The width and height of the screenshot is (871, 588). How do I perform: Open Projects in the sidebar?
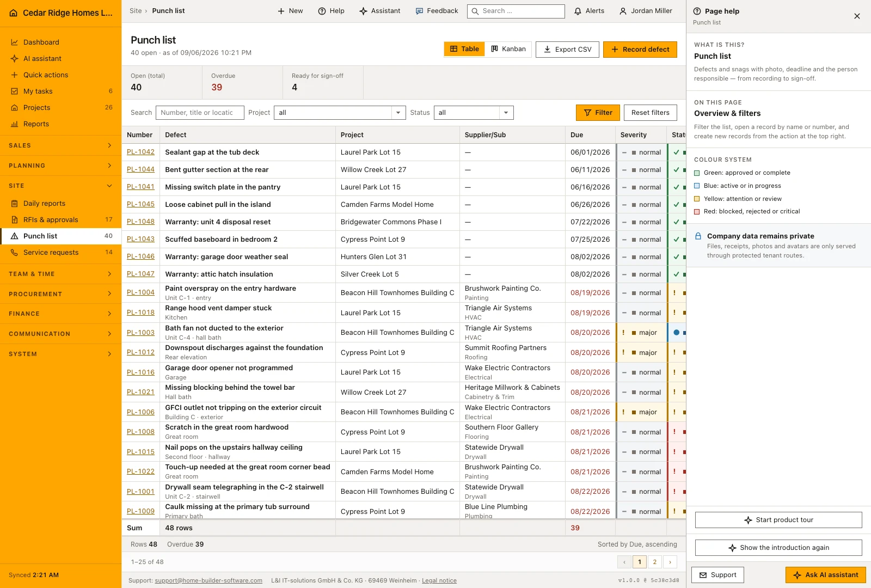coord(60,107)
